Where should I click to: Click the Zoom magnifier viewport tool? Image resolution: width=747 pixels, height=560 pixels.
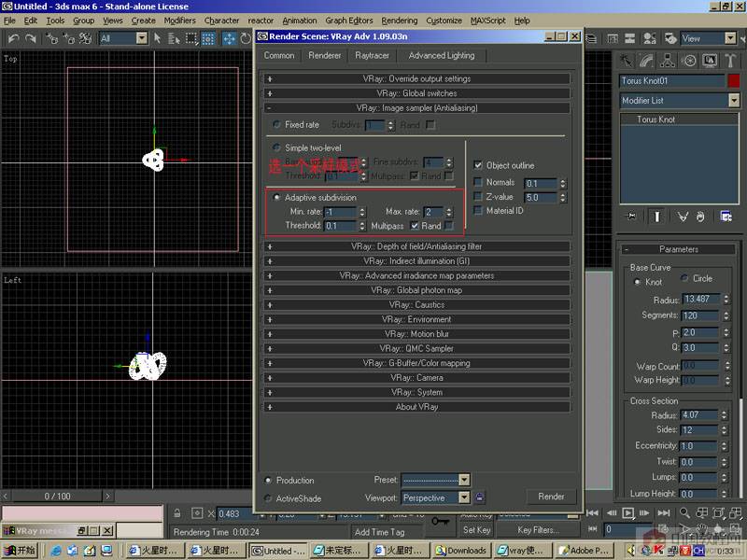684,512
